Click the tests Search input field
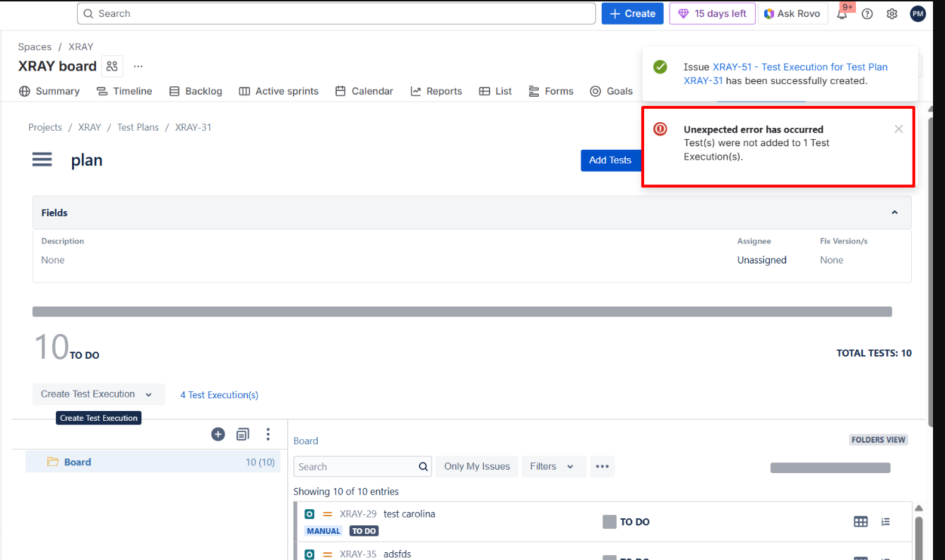This screenshot has height=560, width=945. pyautogui.click(x=357, y=467)
